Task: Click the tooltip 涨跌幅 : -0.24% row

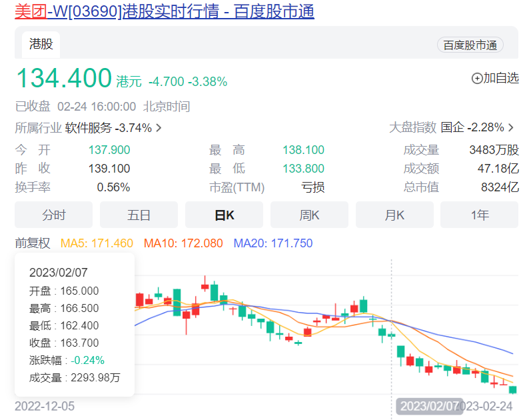Action: tap(67, 360)
